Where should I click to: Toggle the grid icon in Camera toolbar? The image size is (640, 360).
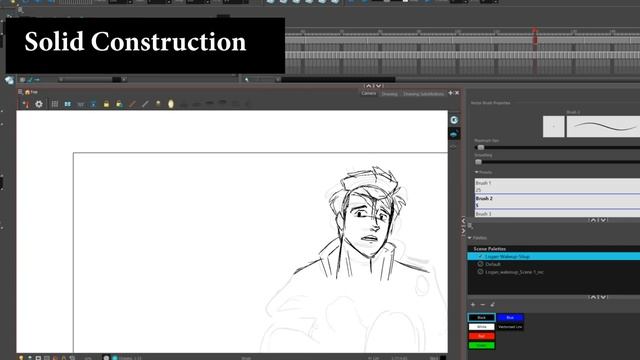[55, 104]
